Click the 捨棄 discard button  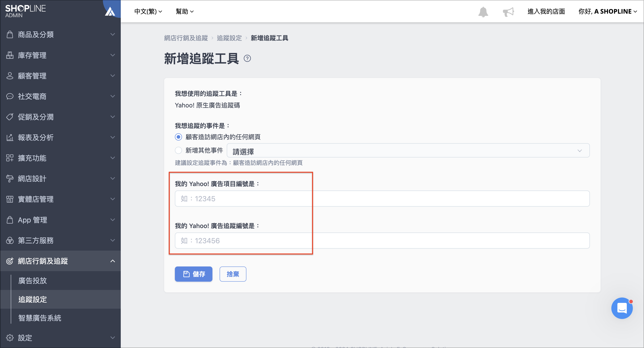click(x=233, y=274)
